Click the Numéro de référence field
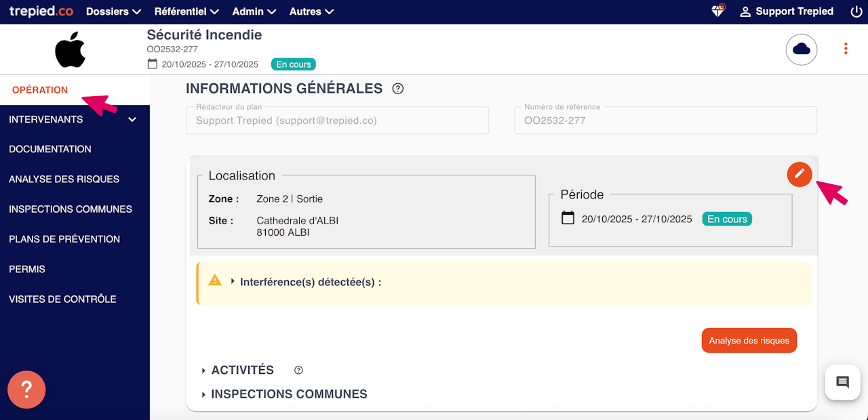The height and width of the screenshot is (420, 868). [x=665, y=121]
